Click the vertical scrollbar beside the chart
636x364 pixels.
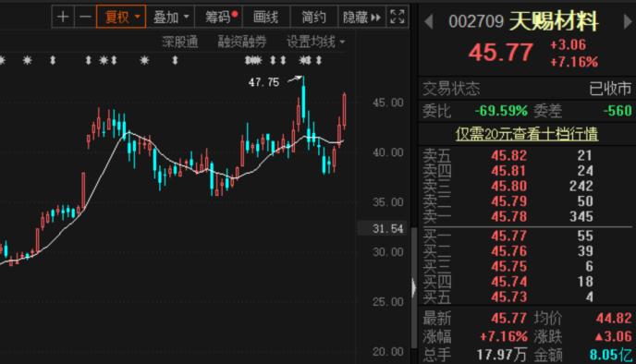pos(414,287)
